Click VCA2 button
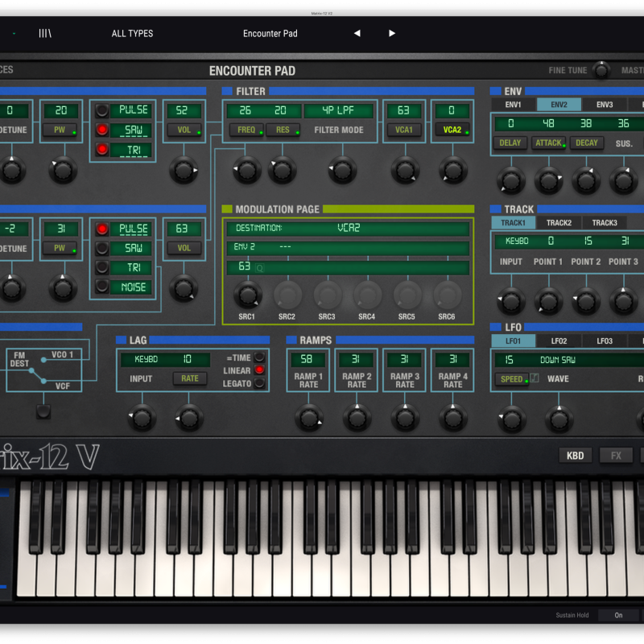644x644 pixels. (452, 130)
